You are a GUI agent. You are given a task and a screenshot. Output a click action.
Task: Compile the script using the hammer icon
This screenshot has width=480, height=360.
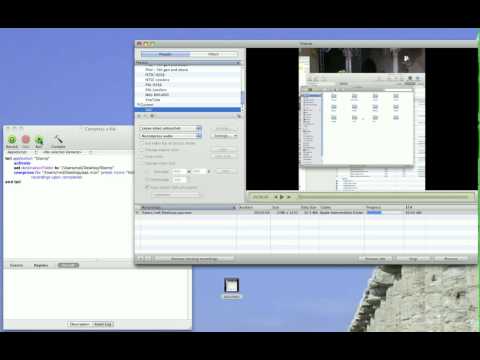[x=58, y=140]
